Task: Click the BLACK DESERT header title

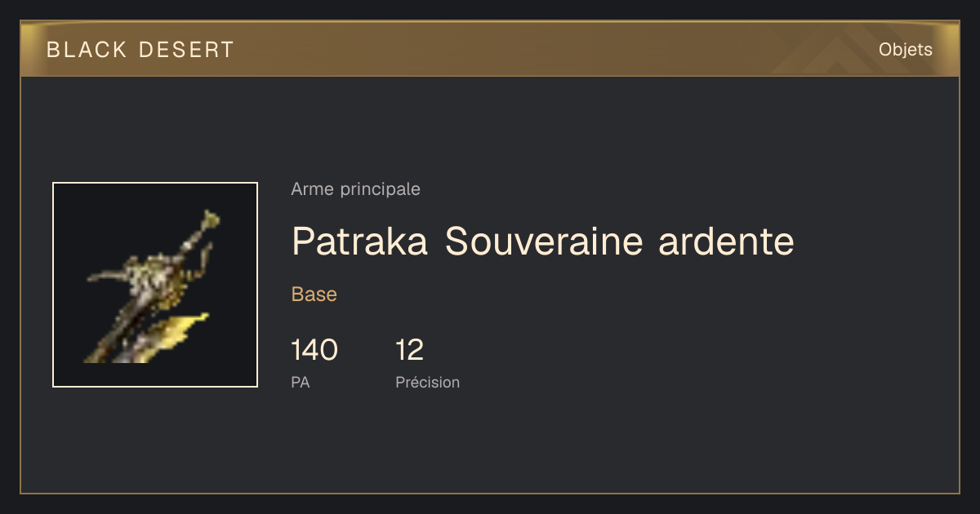Action: (140, 50)
